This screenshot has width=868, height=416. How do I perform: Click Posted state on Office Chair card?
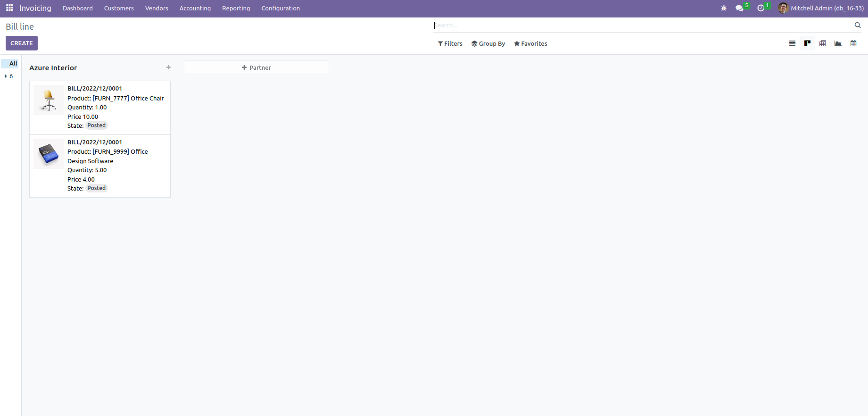[97, 125]
